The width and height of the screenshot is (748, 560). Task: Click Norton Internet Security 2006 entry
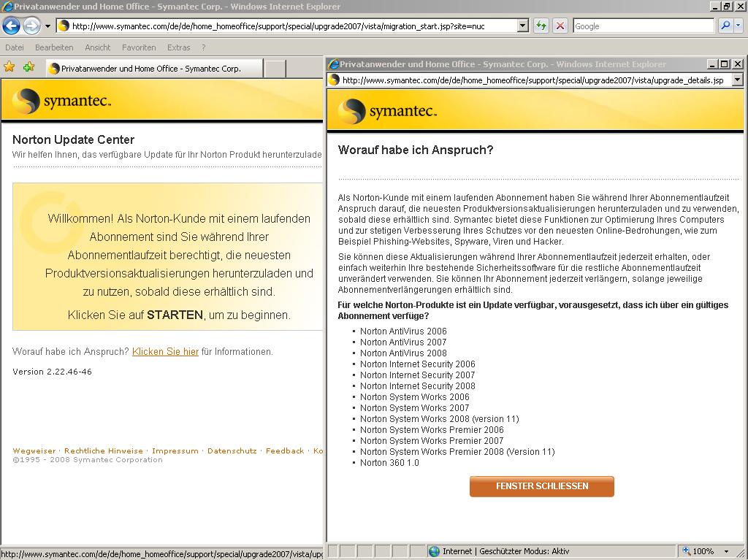[417, 364]
